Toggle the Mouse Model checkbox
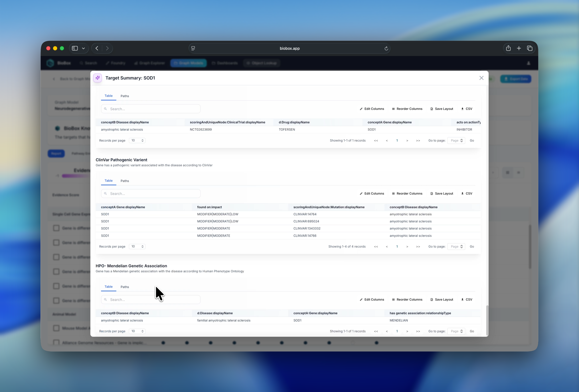Viewport: 579px width, 392px height. 56,328
